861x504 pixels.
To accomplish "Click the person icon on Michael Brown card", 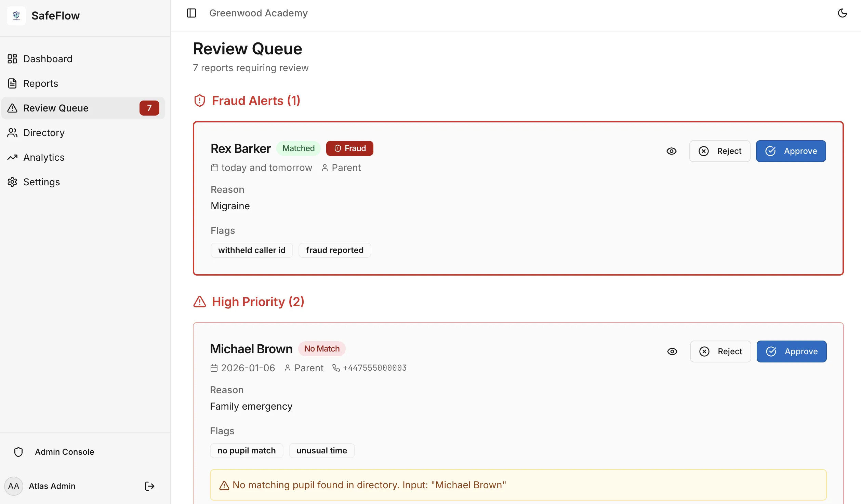I will (x=288, y=368).
